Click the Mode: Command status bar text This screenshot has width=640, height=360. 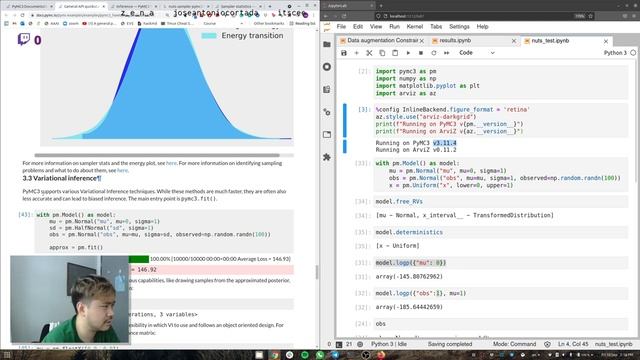click(x=514, y=344)
